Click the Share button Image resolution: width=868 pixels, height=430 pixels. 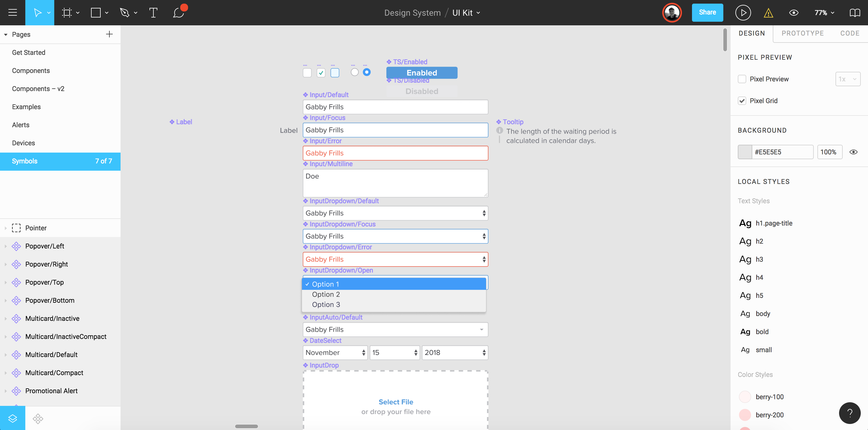[x=708, y=12]
